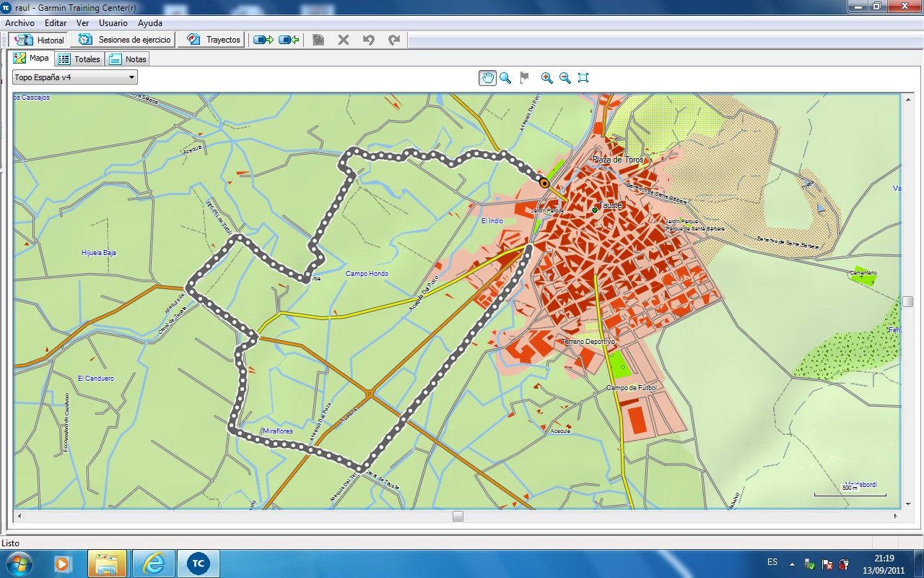This screenshot has width=924, height=578.
Task: Open Internet Explorer from taskbar
Action: [x=153, y=563]
